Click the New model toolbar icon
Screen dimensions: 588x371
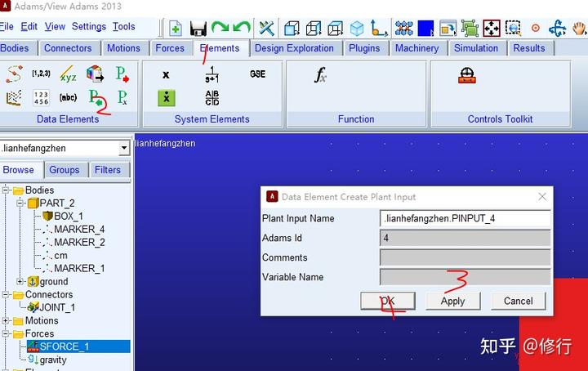coord(175,29)
